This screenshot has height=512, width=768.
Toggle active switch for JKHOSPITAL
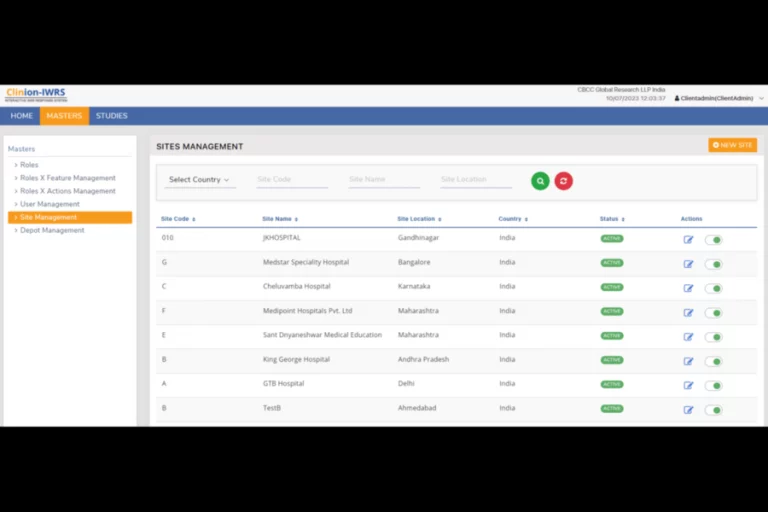click(x=713, y=240)
